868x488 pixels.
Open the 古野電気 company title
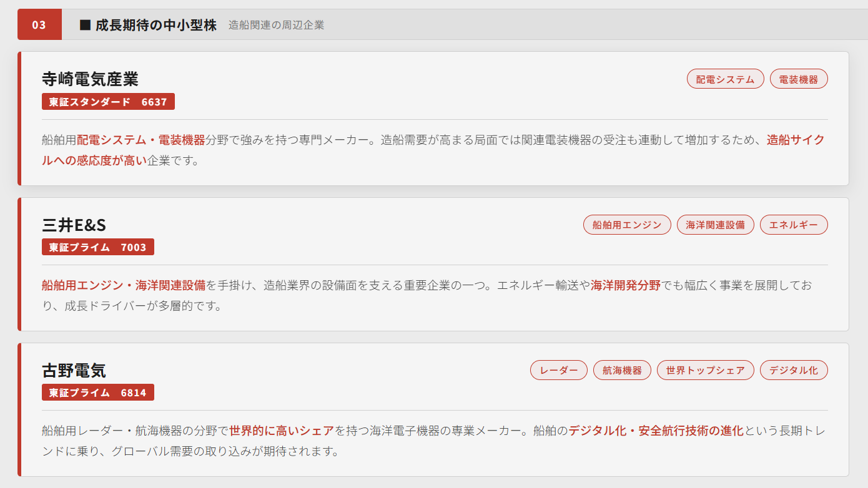(x=74, y=370)
